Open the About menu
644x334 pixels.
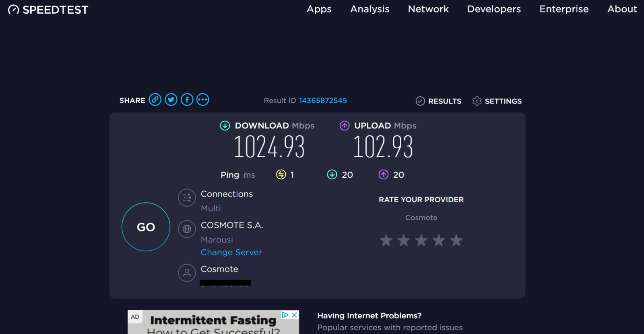click(622, 9)
